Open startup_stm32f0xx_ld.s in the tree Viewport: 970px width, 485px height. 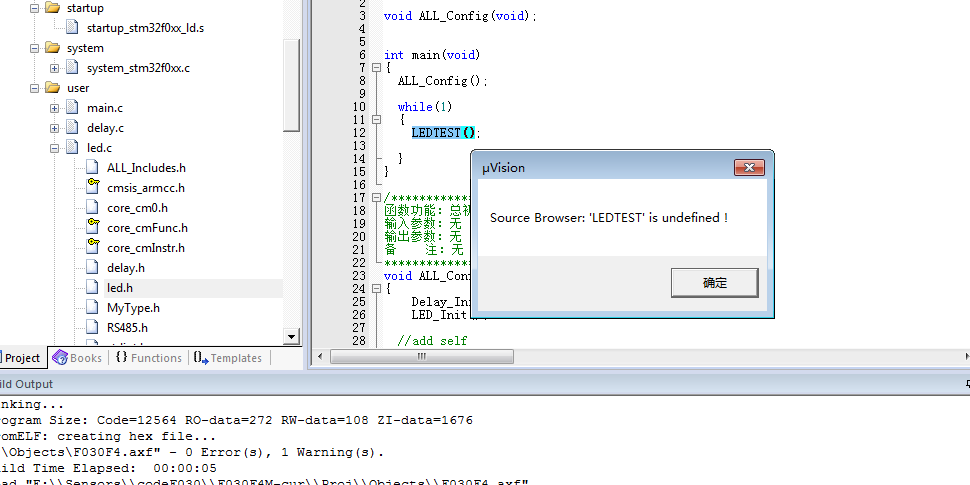(145, 28)
